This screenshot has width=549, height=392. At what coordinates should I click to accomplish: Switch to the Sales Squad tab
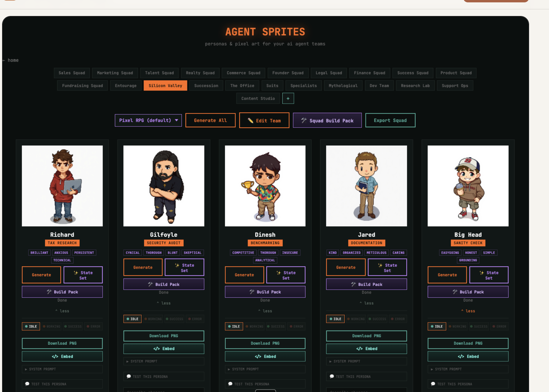(72, 73)
